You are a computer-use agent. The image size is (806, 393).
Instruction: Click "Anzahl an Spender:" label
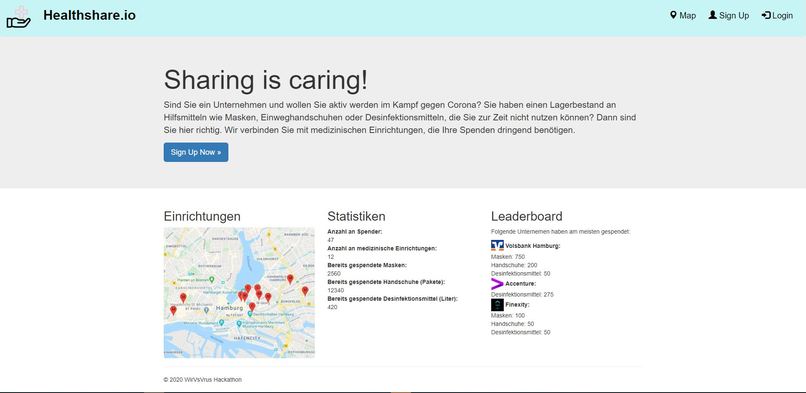click(355, 232)
